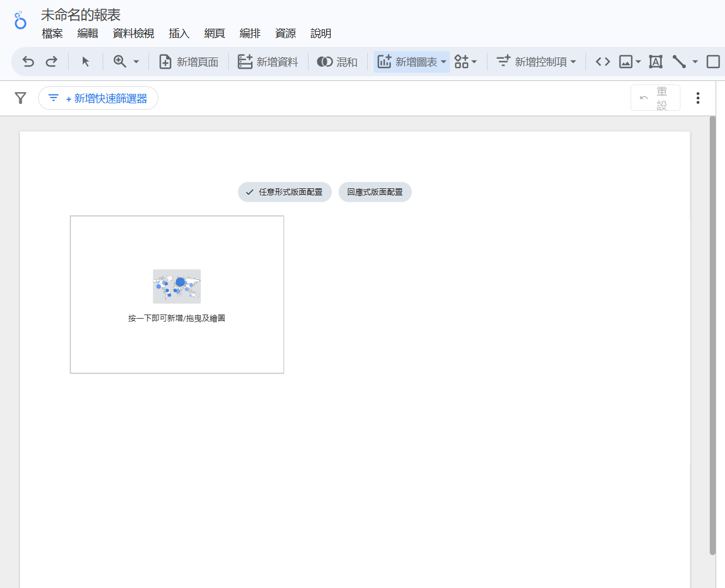Click the vertical scrollbar on the canvas
The height and width of the screenshot is (588, 725).
point(713,335)
